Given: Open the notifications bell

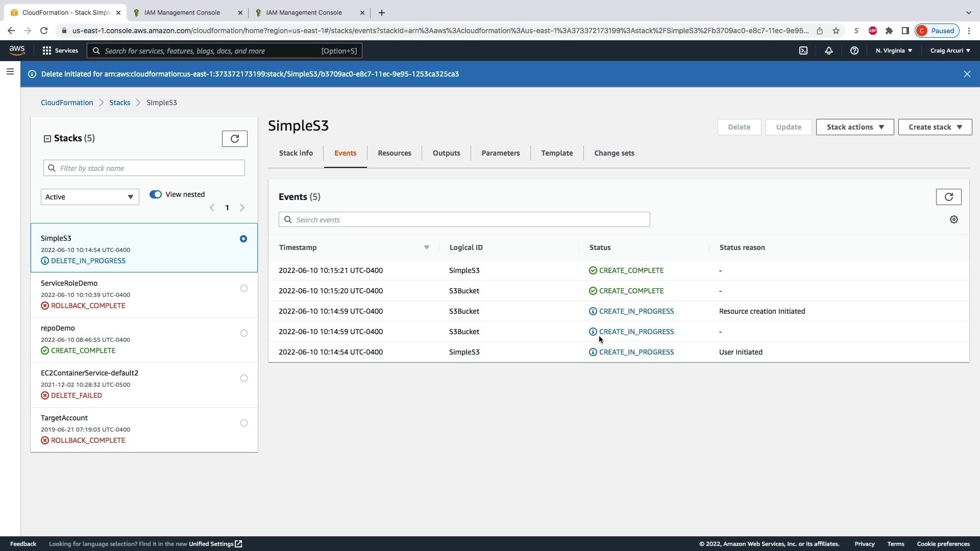Looking at the screenshot, I should pos(829,51).
